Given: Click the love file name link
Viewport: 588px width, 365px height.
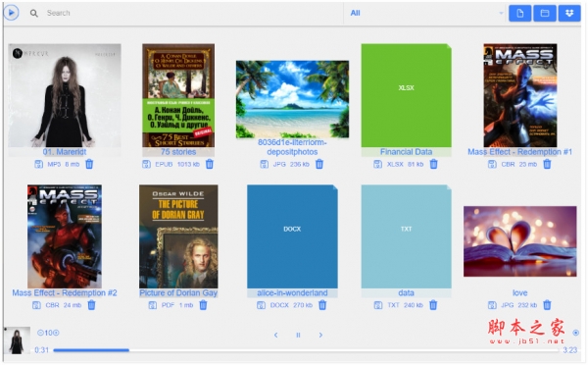Looking at the screenshot, I should pyautogui.click(x=519, y=293).
